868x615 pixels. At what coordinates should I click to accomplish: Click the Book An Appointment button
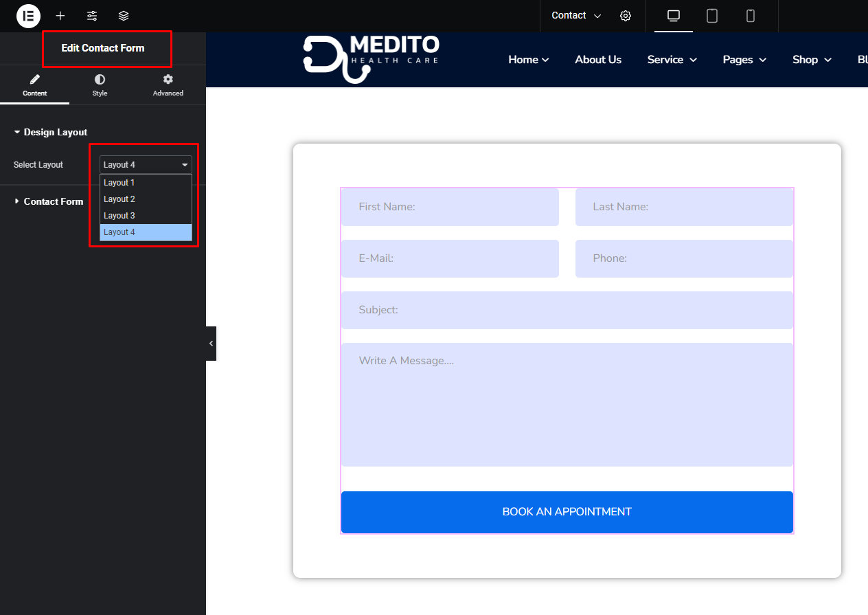tap(567, 512)
